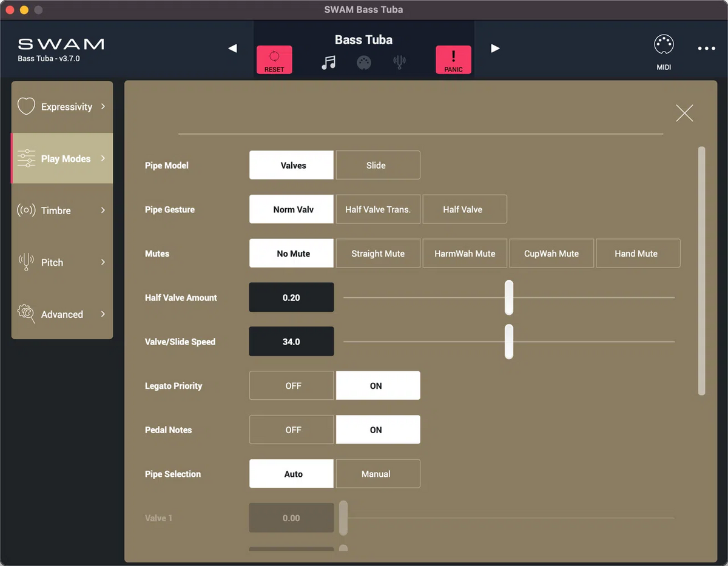Click the Advanced gear icon
This screenshot has width=728, height=566.
pyautogui.click(x=25, y=314)
